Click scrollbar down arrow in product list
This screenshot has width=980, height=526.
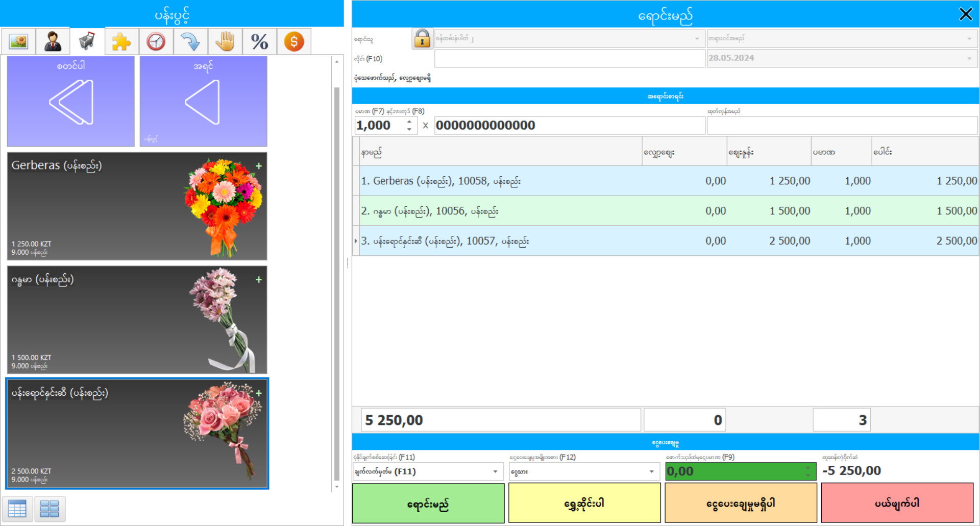(337, 486)
